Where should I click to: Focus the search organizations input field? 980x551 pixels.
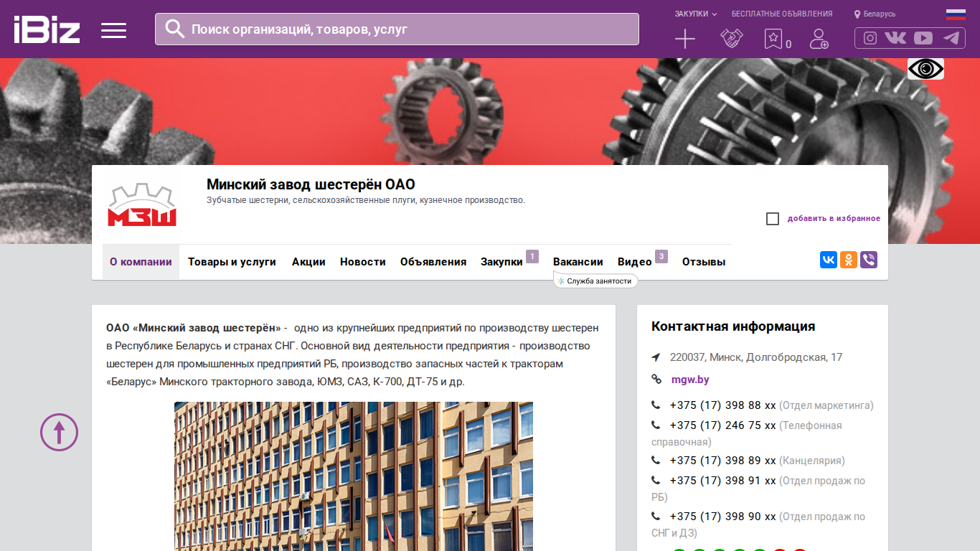(397, 29)
